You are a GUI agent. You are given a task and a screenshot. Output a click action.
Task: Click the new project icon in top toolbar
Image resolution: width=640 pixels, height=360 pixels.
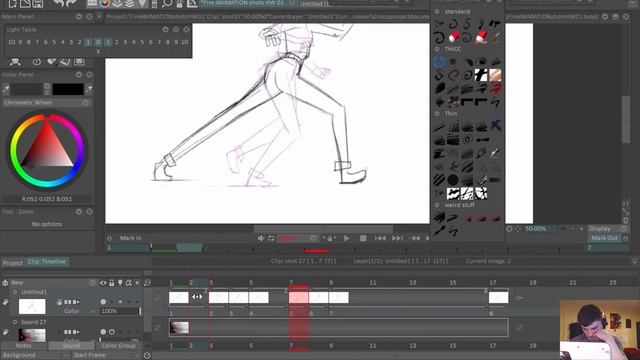12,3
